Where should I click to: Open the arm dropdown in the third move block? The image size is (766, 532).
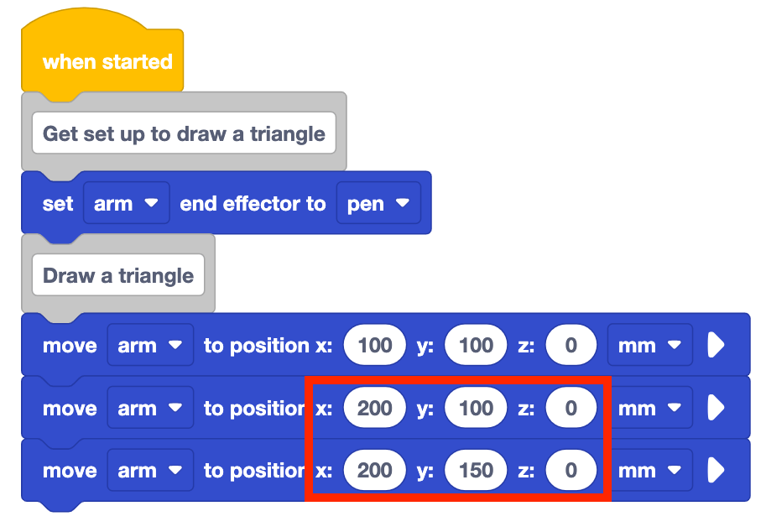pyautogui.click(x=150, y=471)
